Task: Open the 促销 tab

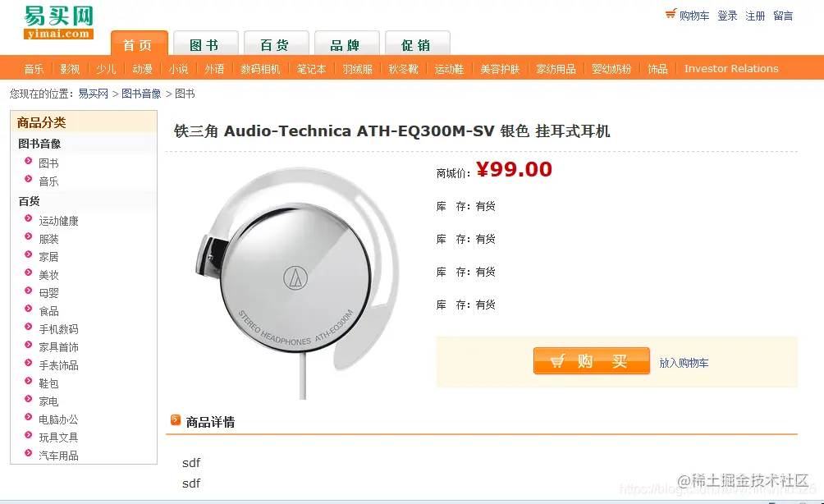Action: 417,44
